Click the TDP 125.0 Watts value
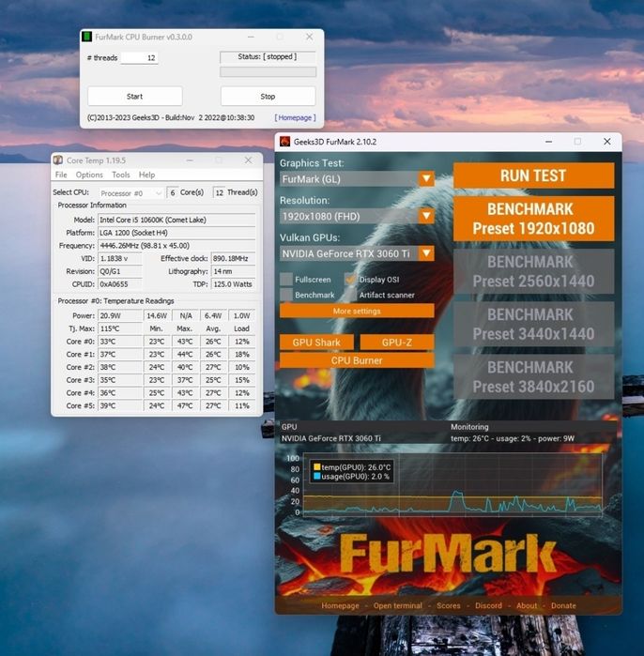 pos(233,284)
